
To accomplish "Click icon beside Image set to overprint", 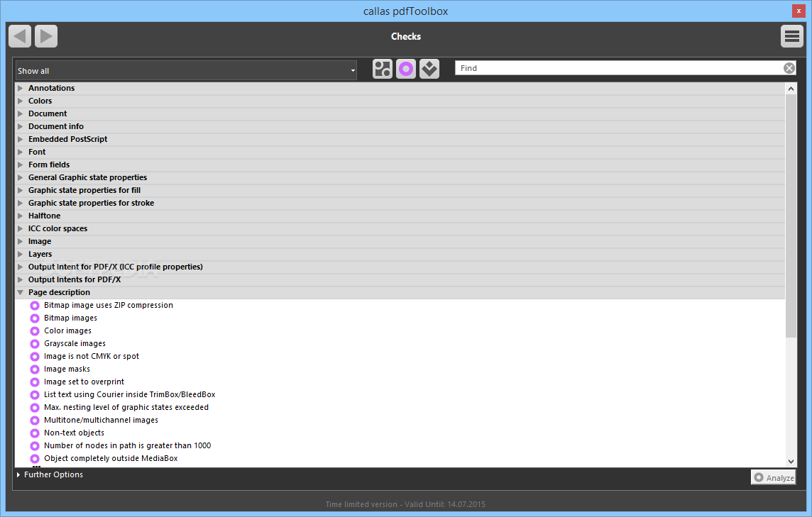I will click(35, 382).
